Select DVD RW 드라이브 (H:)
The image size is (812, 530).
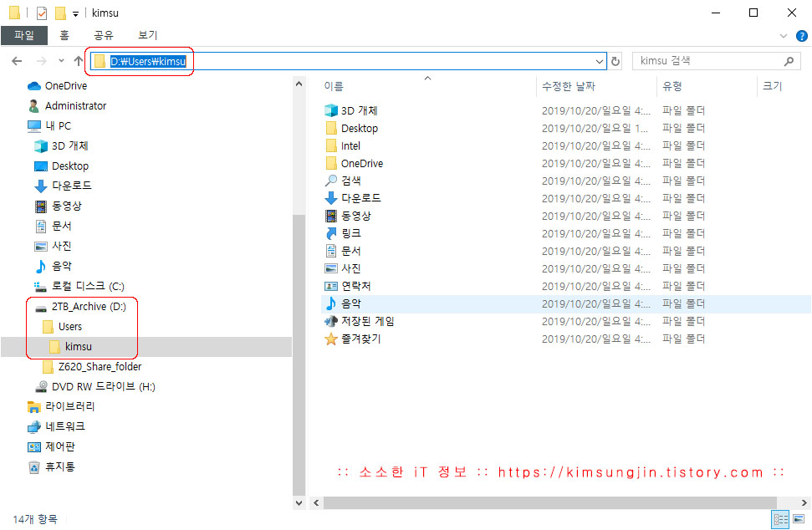click(x=94, y=386)
